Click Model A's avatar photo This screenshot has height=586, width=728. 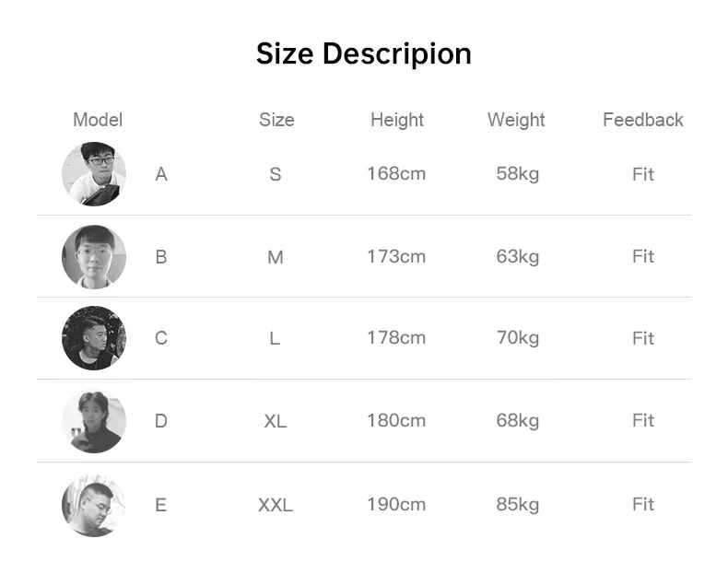click(x=94, y=174)
